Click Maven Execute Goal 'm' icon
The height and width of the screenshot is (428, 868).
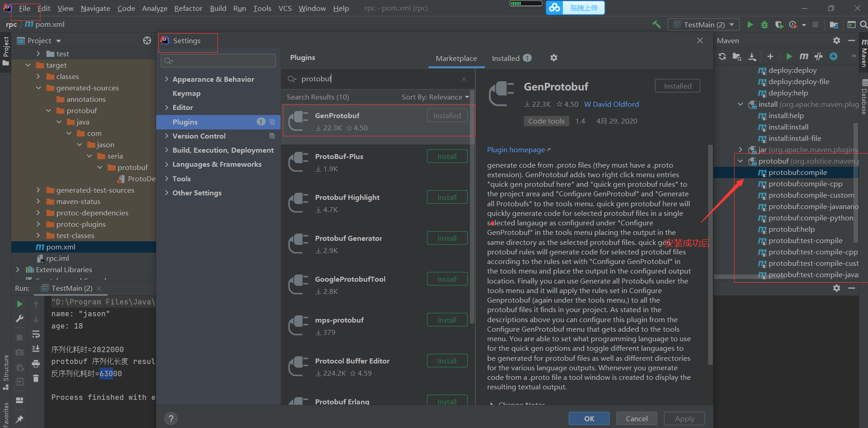(x=804, y=56)
